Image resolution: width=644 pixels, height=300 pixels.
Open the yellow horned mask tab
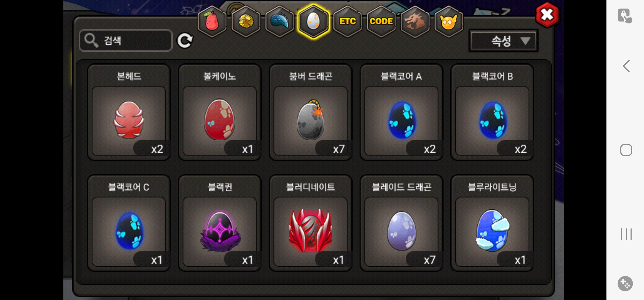(449, 21)
